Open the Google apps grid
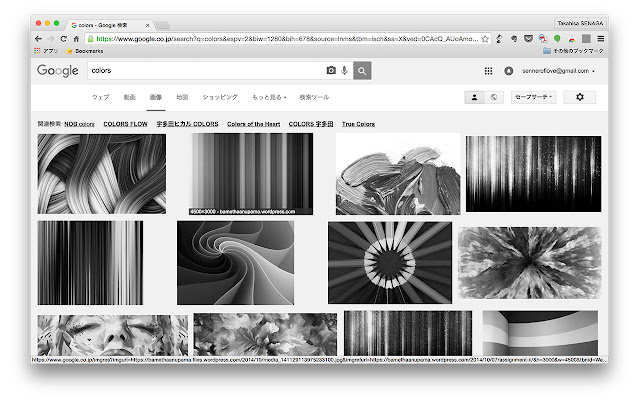The image size is (640, 400). click(488, 71)
